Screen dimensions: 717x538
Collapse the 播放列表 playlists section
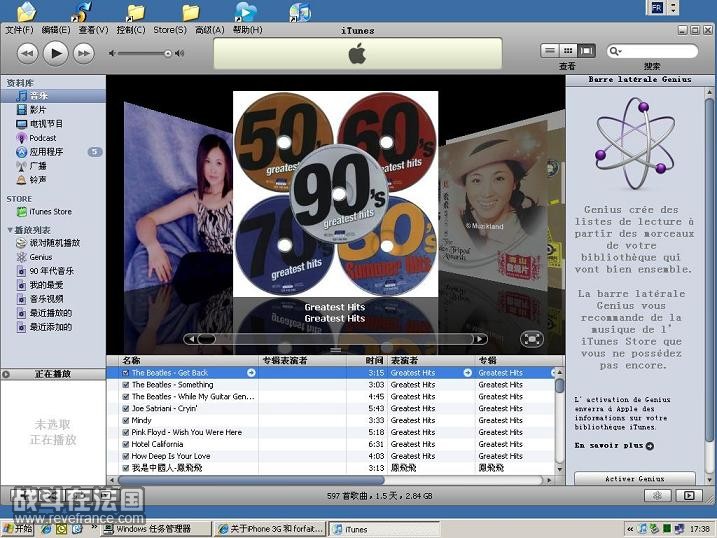point(10,230)
